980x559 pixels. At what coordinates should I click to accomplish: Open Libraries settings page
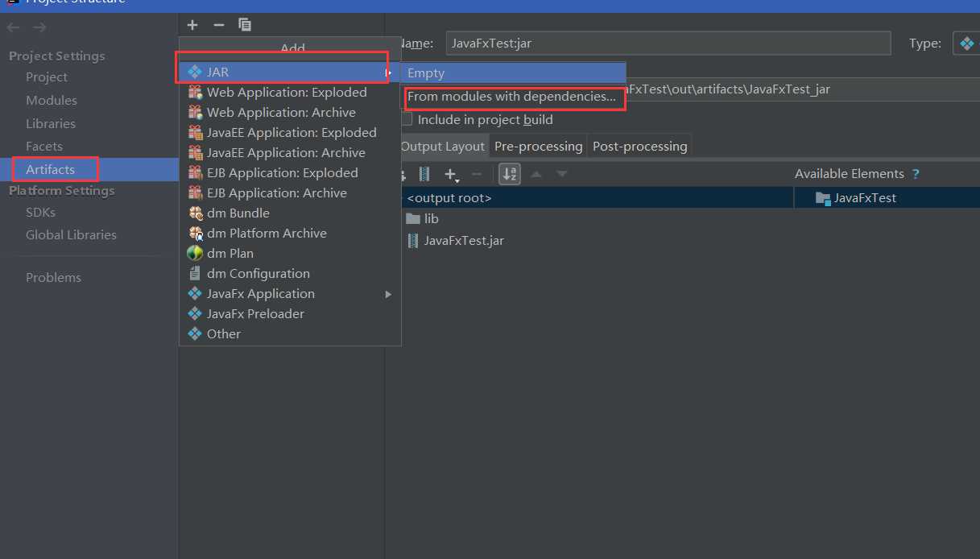pos(51,124)
